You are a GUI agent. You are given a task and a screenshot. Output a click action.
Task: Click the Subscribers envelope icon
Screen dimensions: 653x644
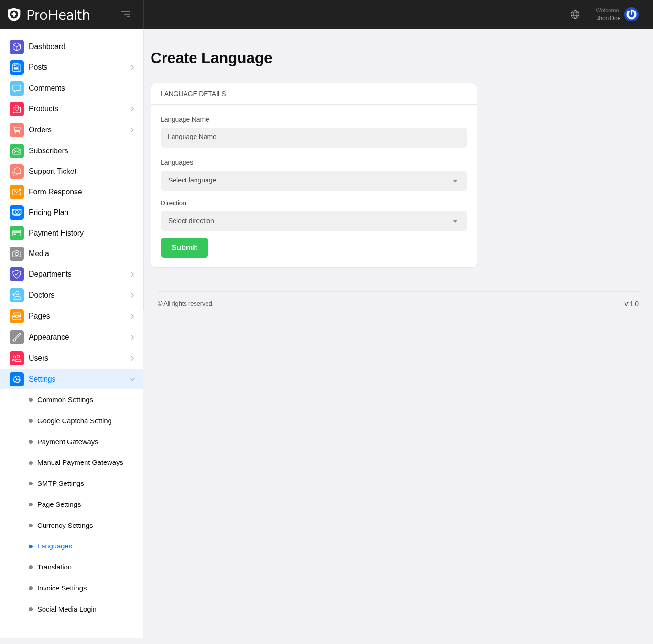(x=17, y=151)
